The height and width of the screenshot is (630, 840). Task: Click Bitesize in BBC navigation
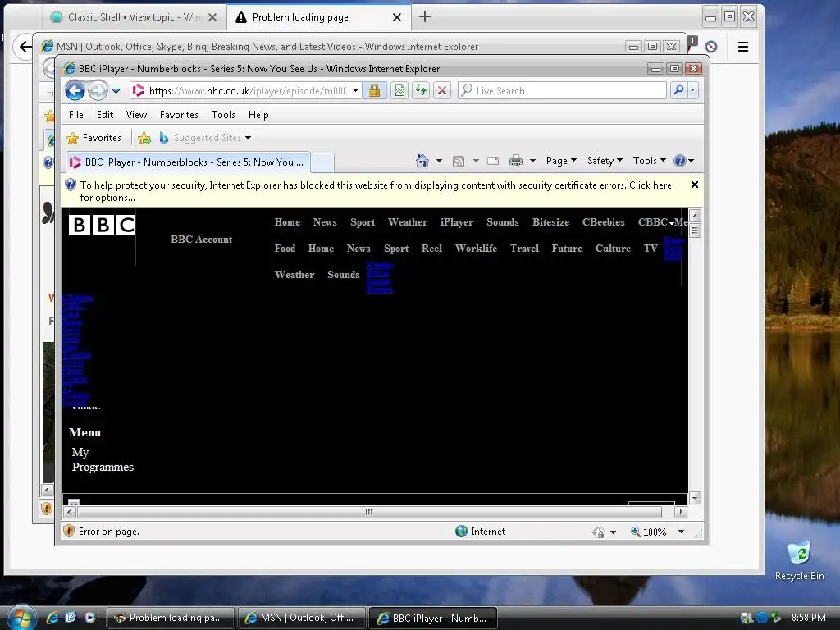point(550,222)
